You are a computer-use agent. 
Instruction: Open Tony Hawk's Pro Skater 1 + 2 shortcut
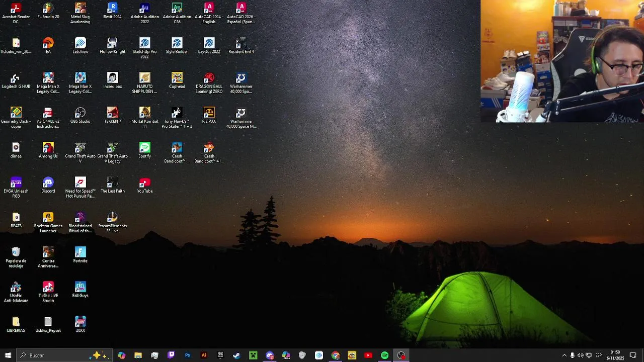(x=177, y=118)
